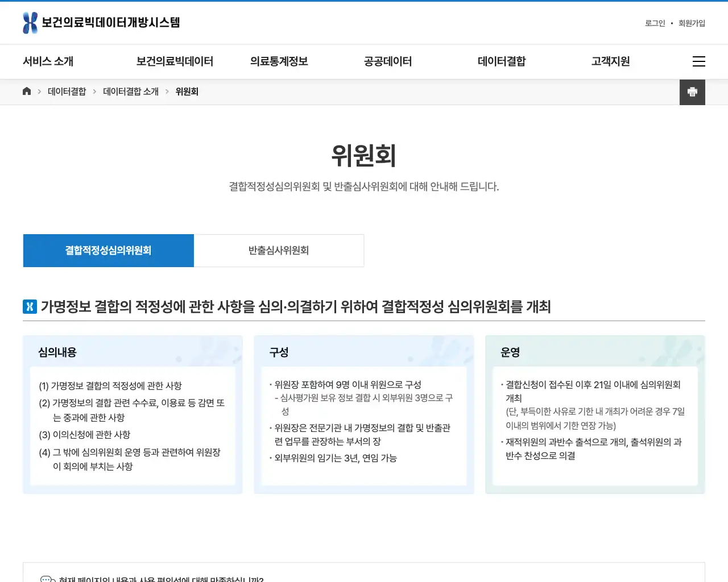Open the 데이터결합 main menu
Screen dimensions: 728x582
(x=502, y=61)
